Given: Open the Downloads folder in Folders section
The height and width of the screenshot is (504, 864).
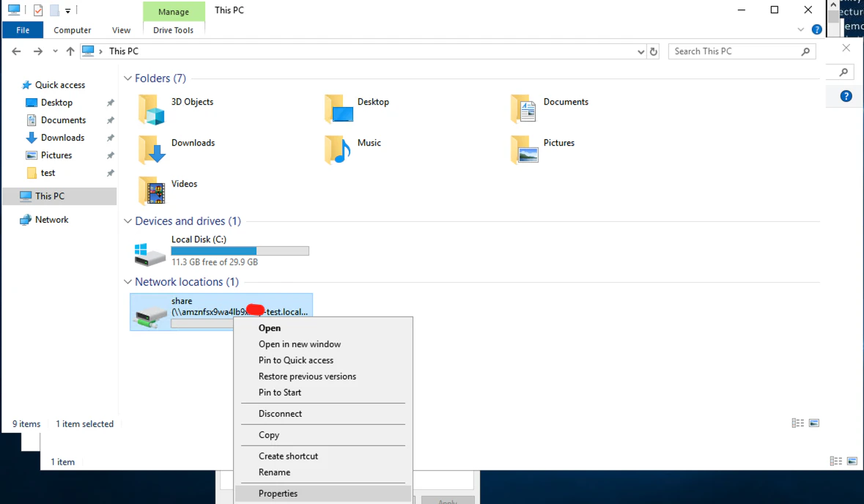Looking at the screenshot, I should coord(152,150).
